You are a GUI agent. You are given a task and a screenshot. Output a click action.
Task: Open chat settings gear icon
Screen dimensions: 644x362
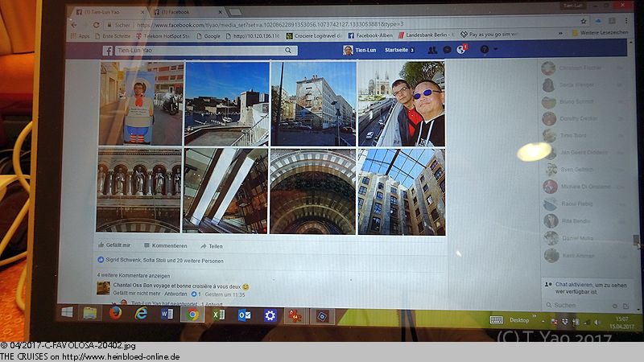pos(615,306)
